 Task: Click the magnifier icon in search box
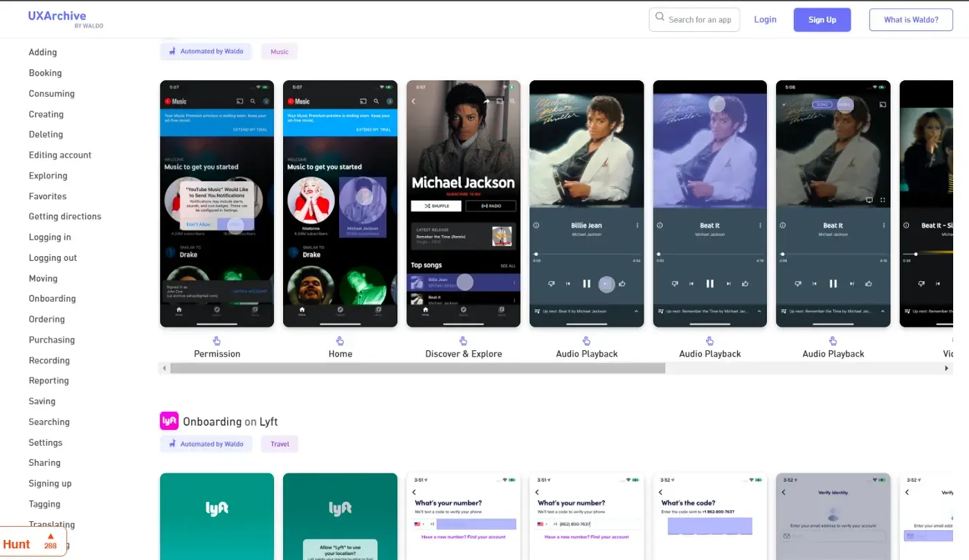click(x=660, y=18)
